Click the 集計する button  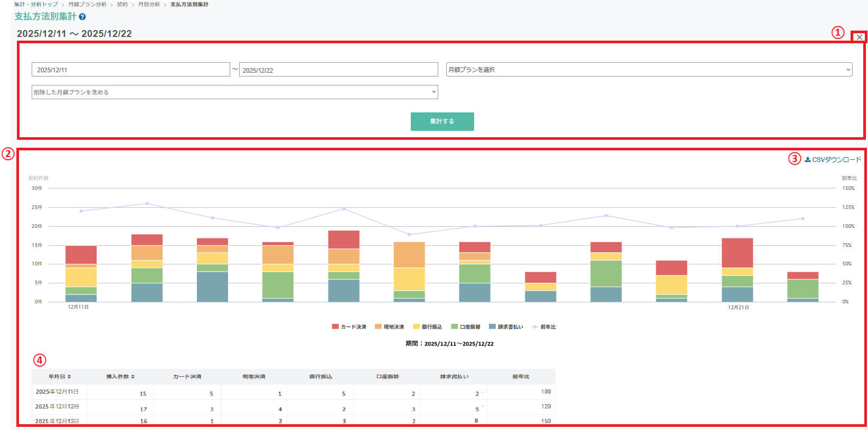click(x=442, y=121)
